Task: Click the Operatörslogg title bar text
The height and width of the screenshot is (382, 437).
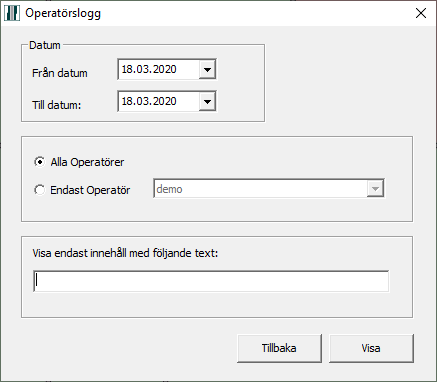Action: pyautogui.click(x=63, y=14)
